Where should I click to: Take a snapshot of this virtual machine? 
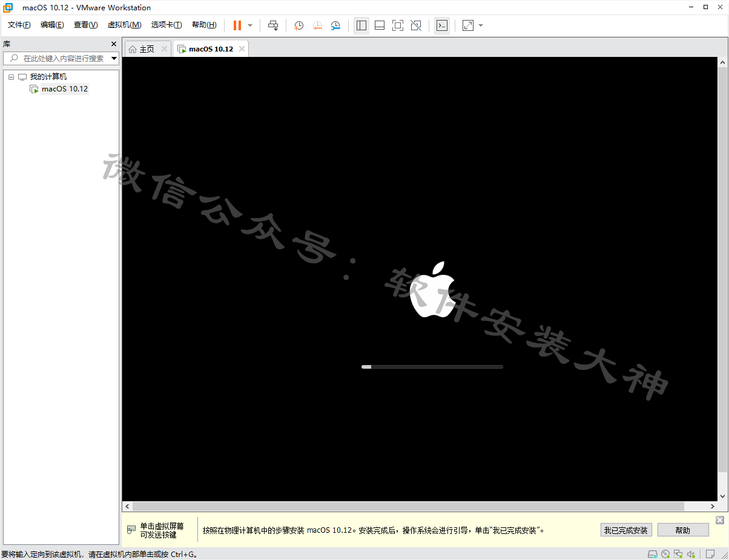pyautogui.click(x=299, y=25)
